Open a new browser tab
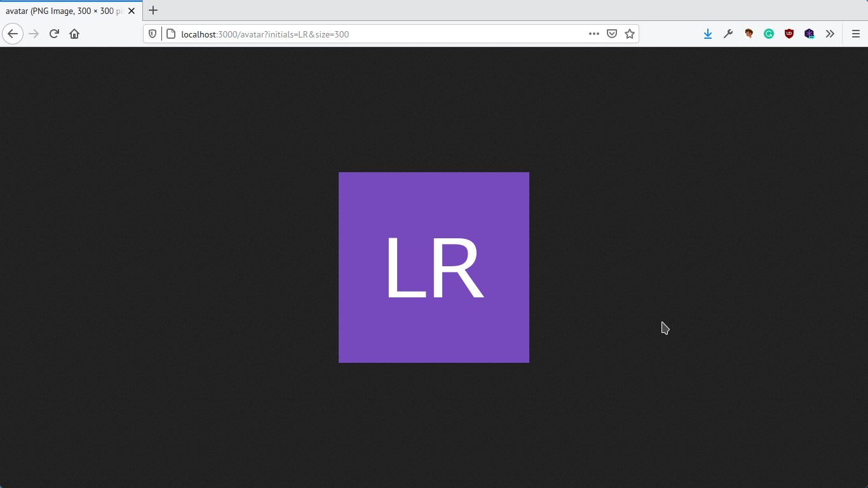 click(x=153, y=10)
